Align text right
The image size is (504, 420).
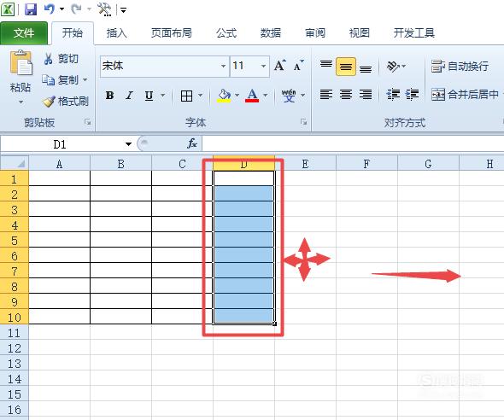(366, 95)
